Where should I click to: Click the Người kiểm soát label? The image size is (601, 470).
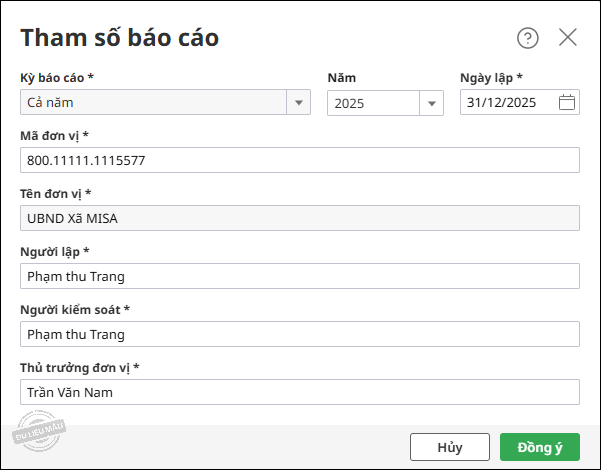(x=75, y=310)
